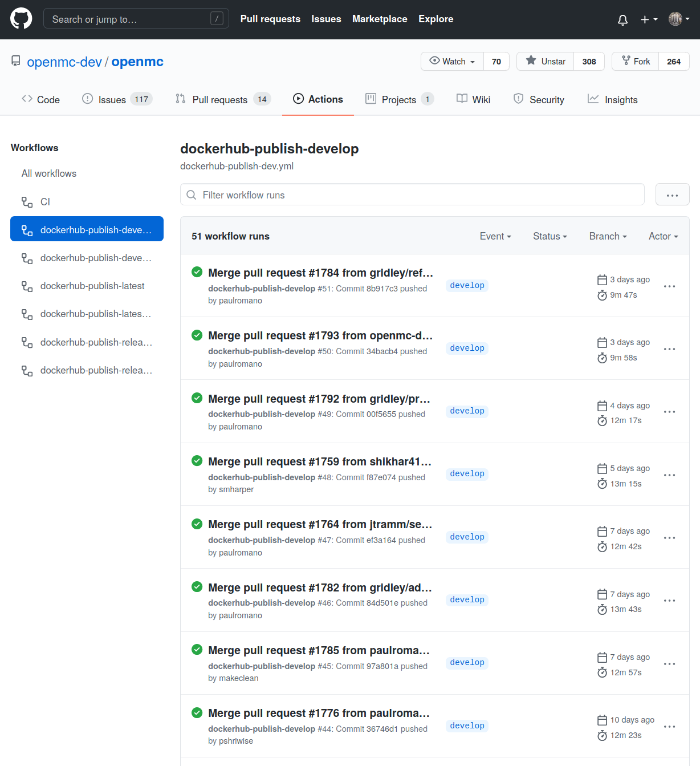
Task: Expand the Status filter dropdown
Action: point(550,236)
